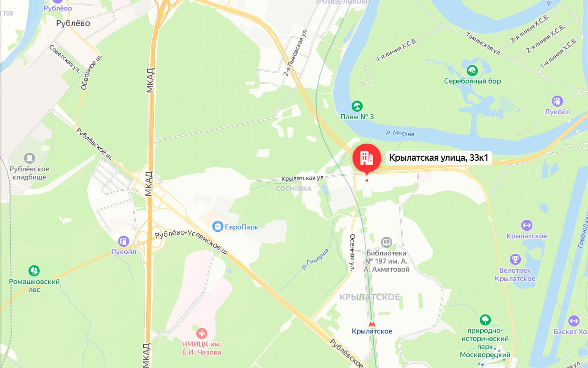Select the КРЫЛАТСКОЕ district name label
Viewport: 588px width, 368px height.
coord(369,297)
